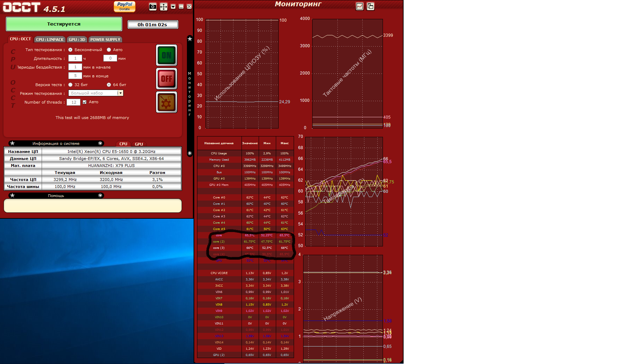Click the elapsed time 0h 01m 02s display
The image size is (629, 364).
coord(153,24)
